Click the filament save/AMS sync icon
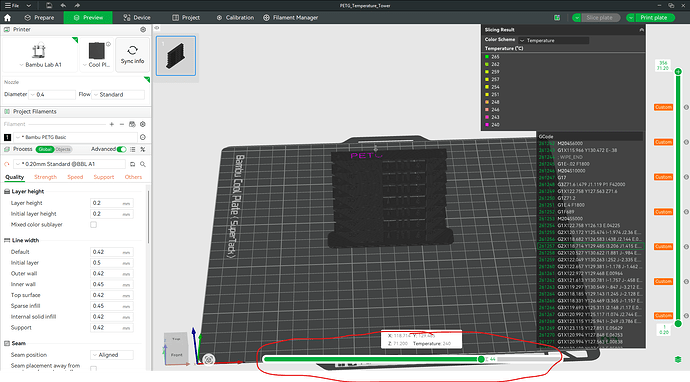This screenshot has width=690, height=382. click(132, 124)
